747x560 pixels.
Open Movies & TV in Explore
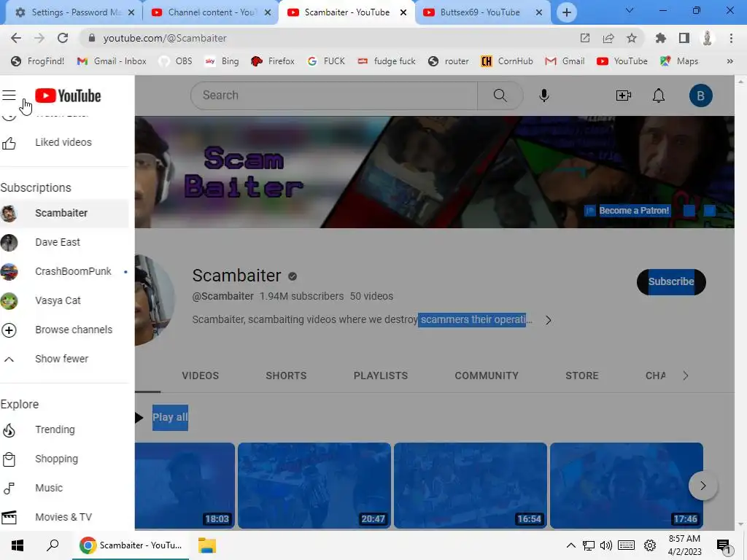point(64,517)
